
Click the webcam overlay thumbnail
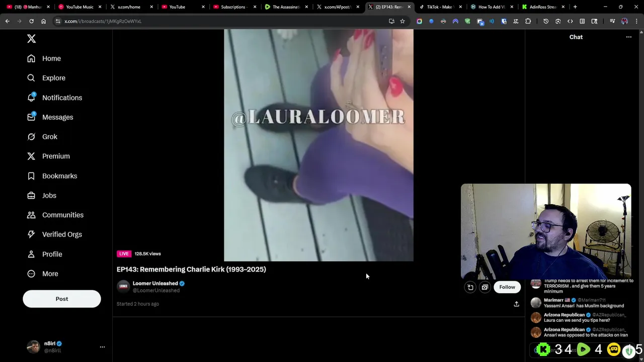(546, 231)
